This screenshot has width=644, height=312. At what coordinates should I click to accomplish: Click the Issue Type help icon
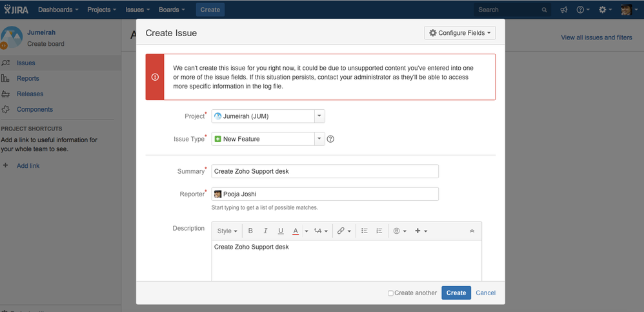(x=330, y=139)
